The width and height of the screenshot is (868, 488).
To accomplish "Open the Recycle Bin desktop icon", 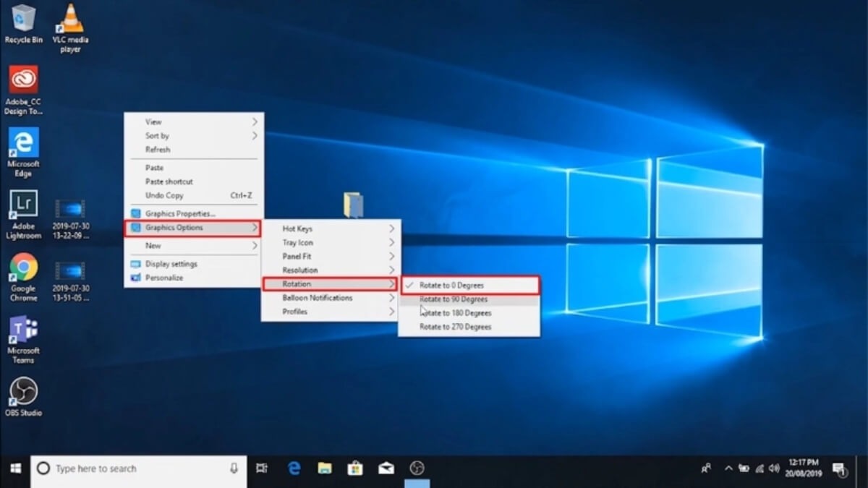I will (x=23, y=24).
